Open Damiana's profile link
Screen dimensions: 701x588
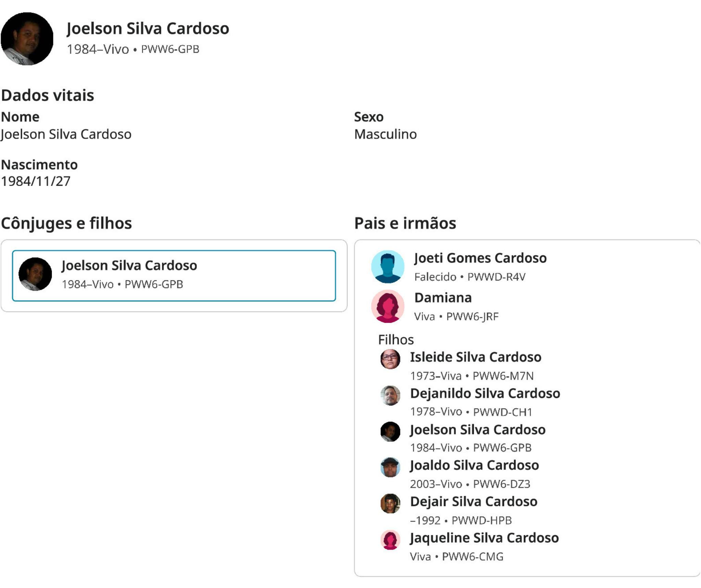[443, 298]
